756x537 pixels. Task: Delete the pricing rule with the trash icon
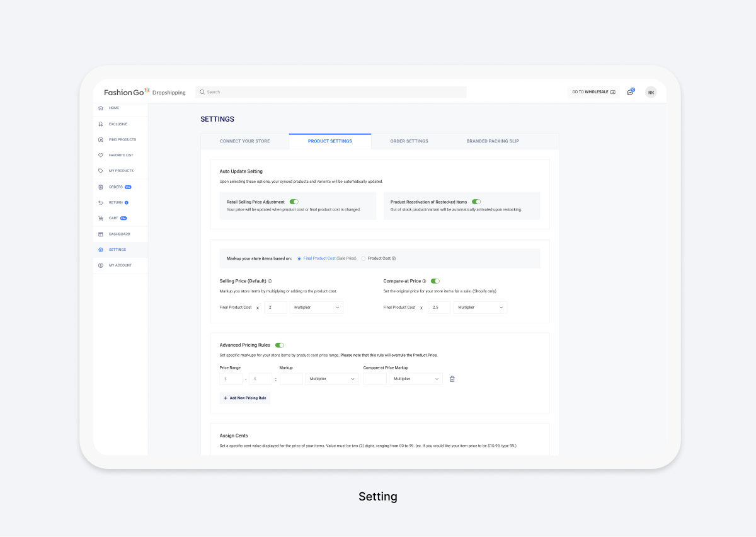click(452, 379)
